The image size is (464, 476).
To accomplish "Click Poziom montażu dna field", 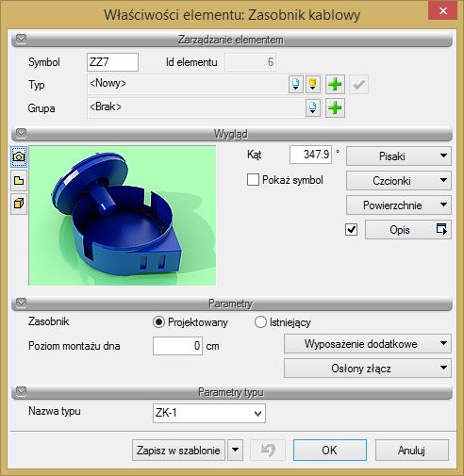I will click(177, 346).
